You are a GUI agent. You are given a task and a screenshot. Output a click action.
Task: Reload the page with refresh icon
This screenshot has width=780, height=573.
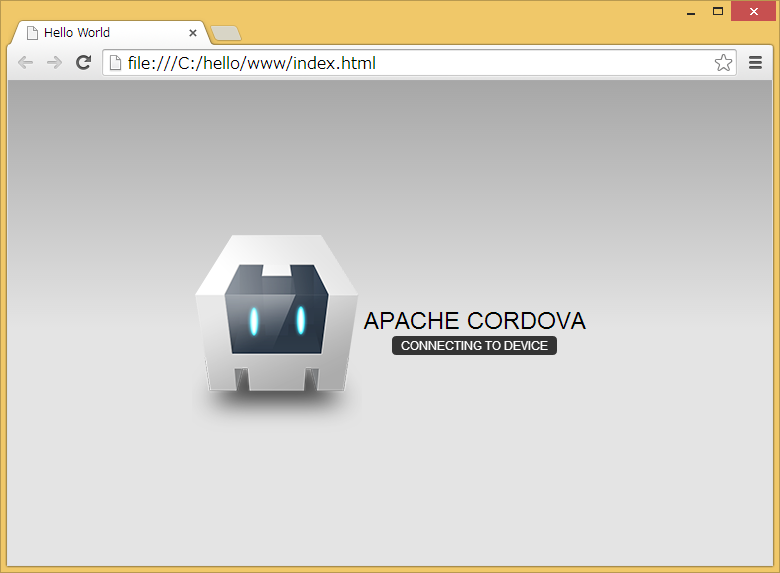83,62
